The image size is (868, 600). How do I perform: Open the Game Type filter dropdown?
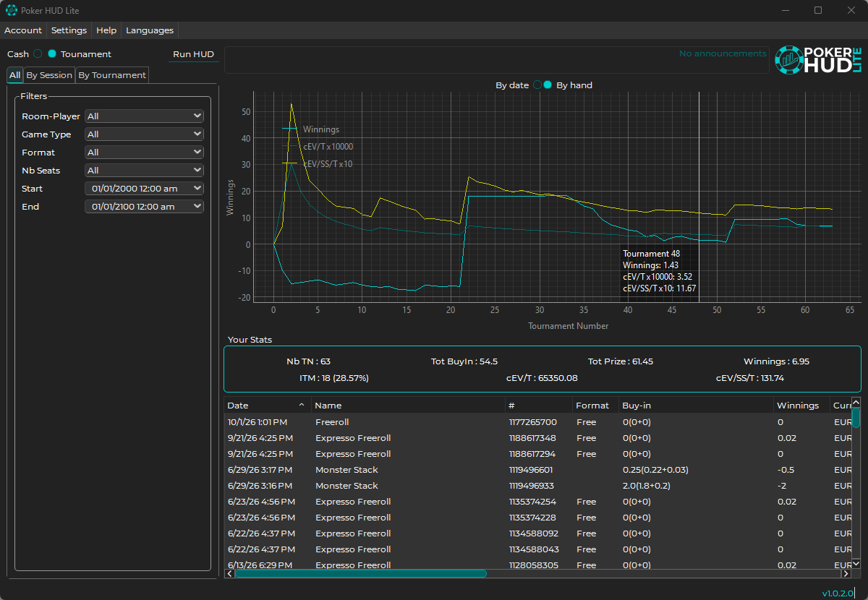(x=144, y=134)
